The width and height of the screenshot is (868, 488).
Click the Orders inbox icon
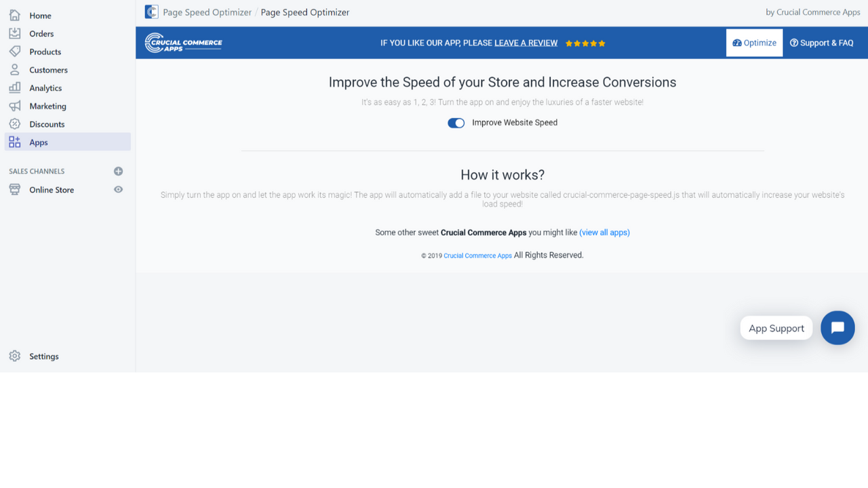click(x=15, y=33)
